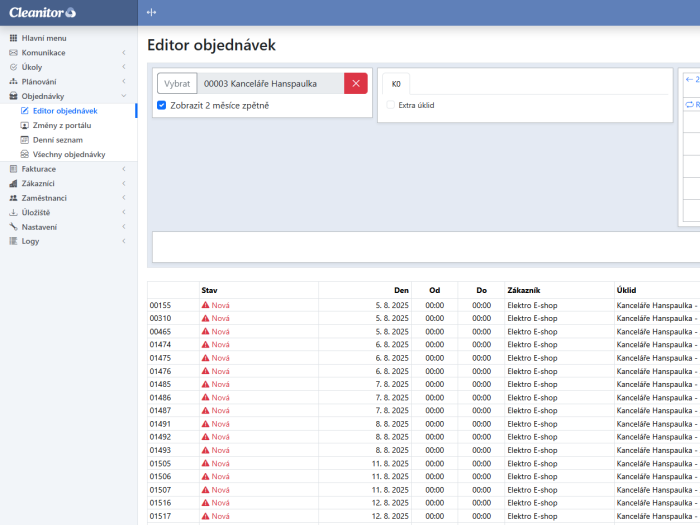This screenshot has height=525, width=700.
Task: Click the Den column header
Action: click(401, 289)
